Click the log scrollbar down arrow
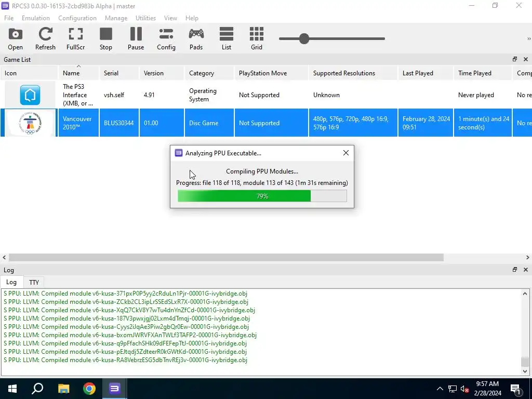This screenshot has height=399, width=532. point(525,371)
